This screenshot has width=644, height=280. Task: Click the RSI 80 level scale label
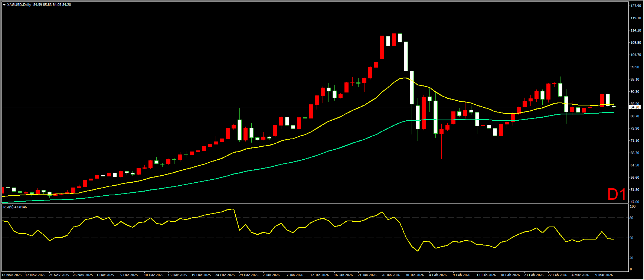(631, 218)
